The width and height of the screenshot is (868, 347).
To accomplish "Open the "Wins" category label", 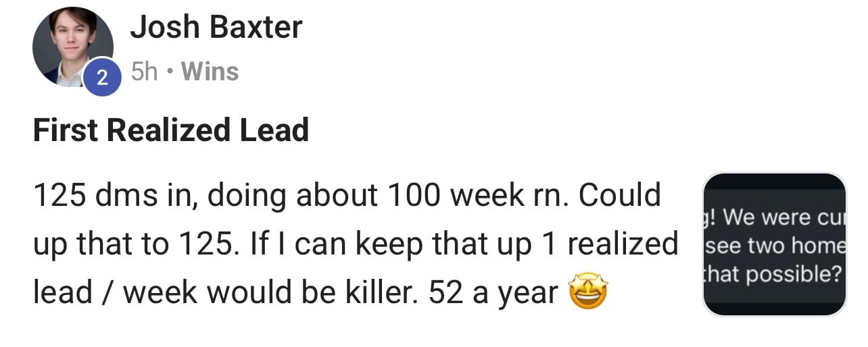I will (x=210, y=72).
